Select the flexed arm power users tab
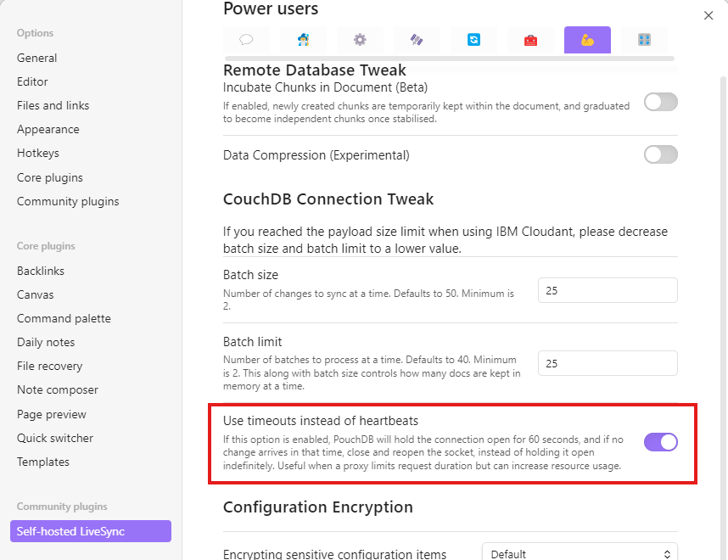Viewport: 728px width, 560px height. tap(587, 40)
